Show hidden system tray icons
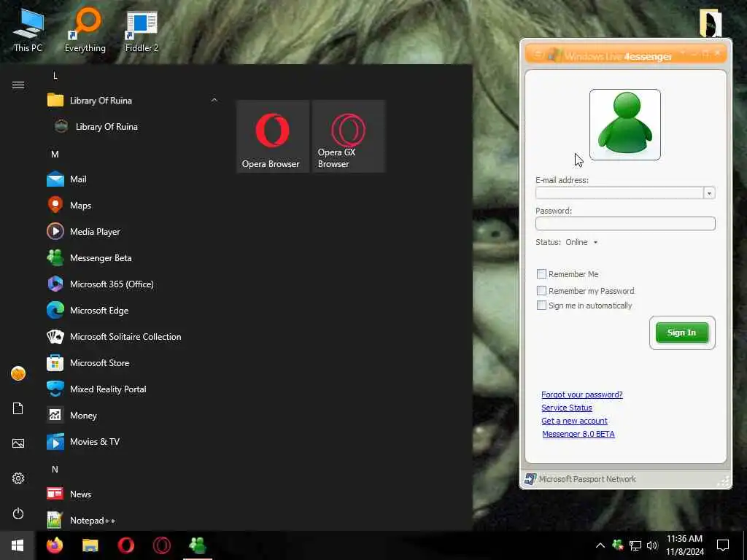 coord(600,545)
